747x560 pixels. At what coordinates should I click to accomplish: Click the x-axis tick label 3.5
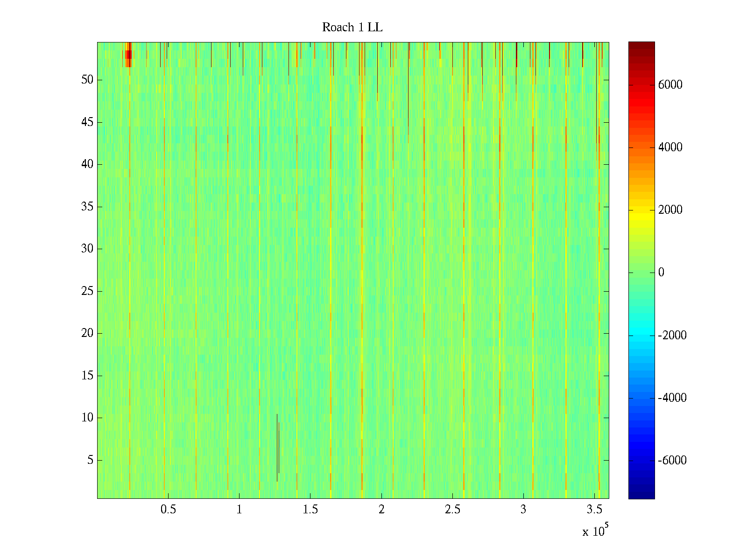click(x=594, y=510)
